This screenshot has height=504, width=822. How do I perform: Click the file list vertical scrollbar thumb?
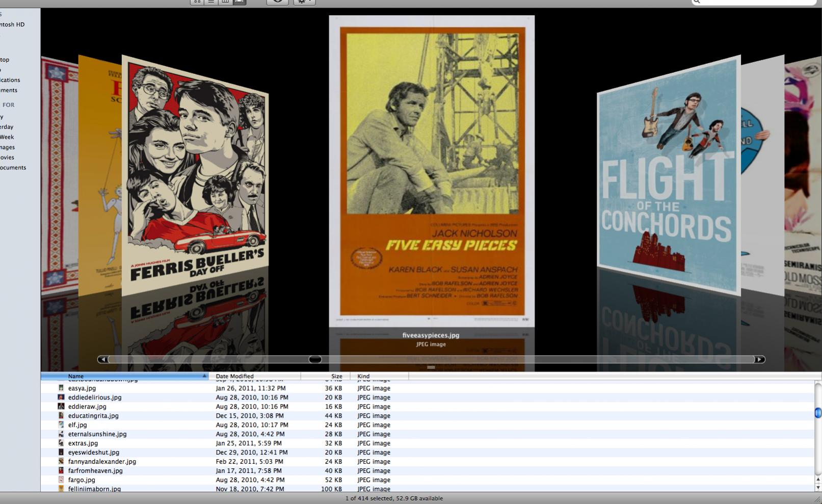coord(818,413)
